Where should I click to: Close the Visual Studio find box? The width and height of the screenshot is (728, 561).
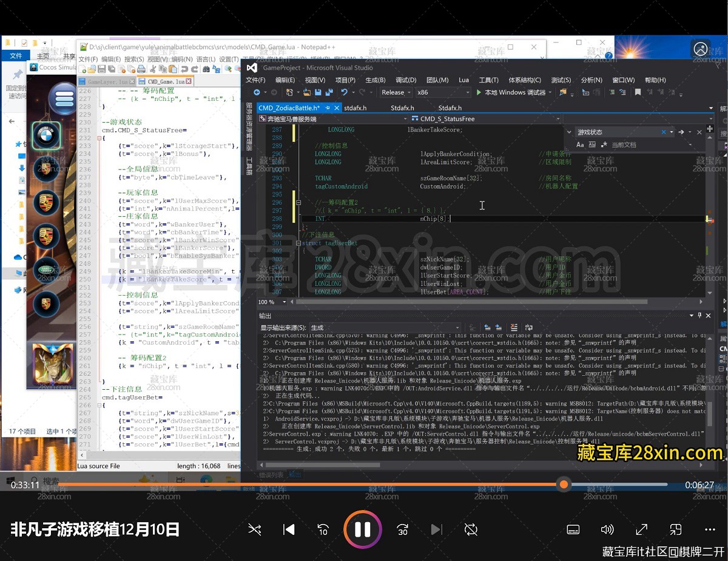(x=699, y=132)
